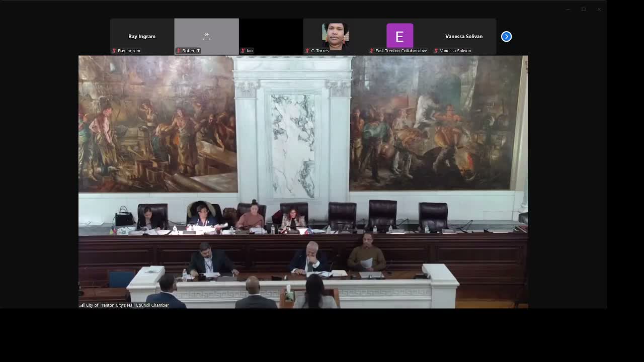Click the main council chamber video feed
The height and width of the screenshot is (362, 644).
pos(303,182)
